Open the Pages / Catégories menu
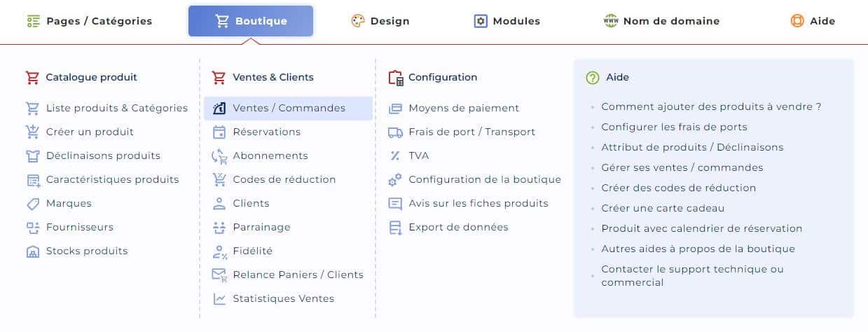 (x=89, y=21)
